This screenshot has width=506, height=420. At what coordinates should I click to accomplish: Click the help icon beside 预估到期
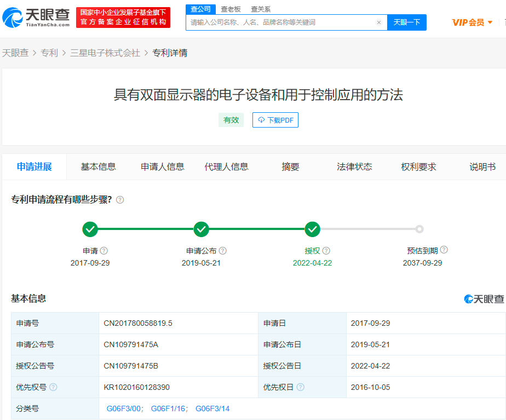444,250
